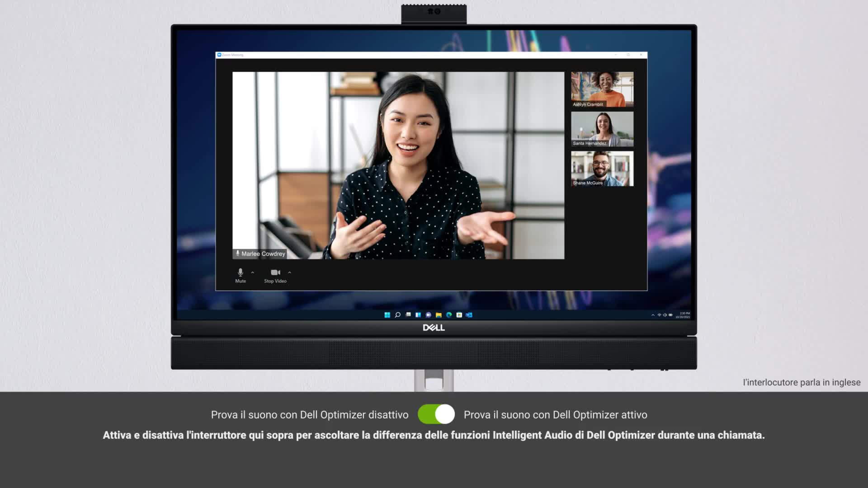
Task: Click the Stop Video camera icon
Action: [x=275, y=272]
